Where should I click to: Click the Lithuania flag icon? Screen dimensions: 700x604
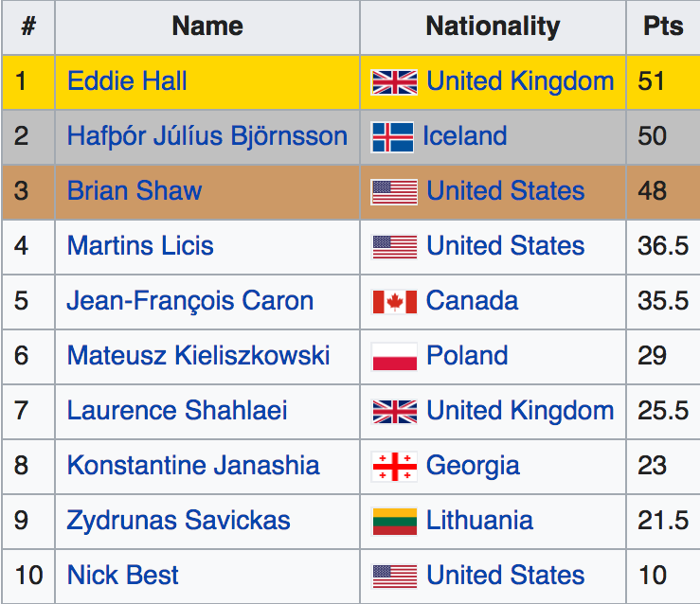[x=394, y=522]
